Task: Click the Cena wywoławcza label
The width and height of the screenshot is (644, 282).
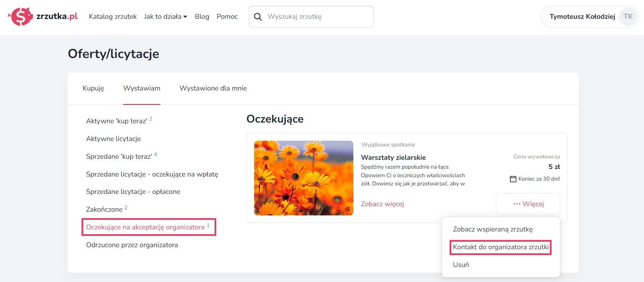Action: click(x=537, y=157)
